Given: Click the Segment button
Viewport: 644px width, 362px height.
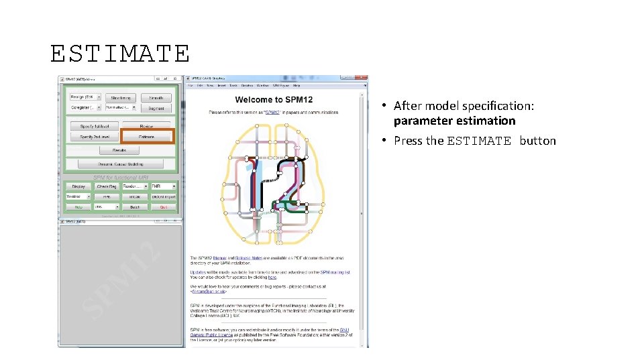Looking at the screenshot, I should 156,109.
